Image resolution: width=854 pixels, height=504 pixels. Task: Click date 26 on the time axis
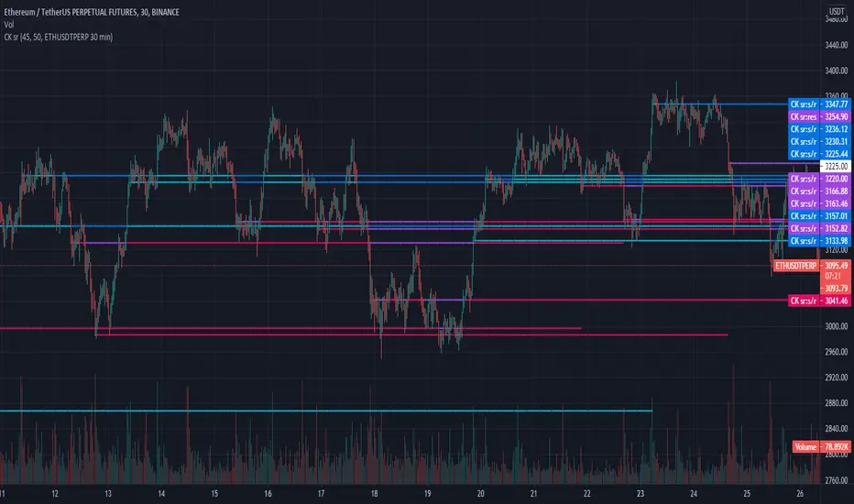click(x=801, y=492)
